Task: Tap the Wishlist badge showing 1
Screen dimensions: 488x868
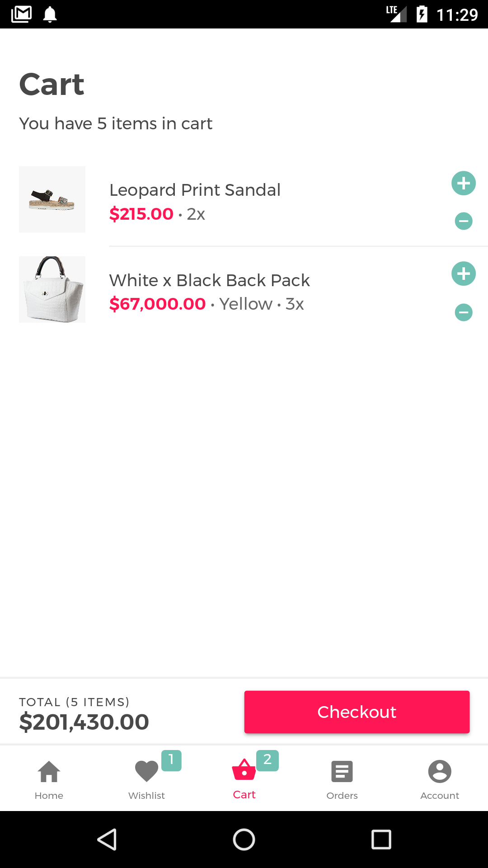Action: click(171, 760)
